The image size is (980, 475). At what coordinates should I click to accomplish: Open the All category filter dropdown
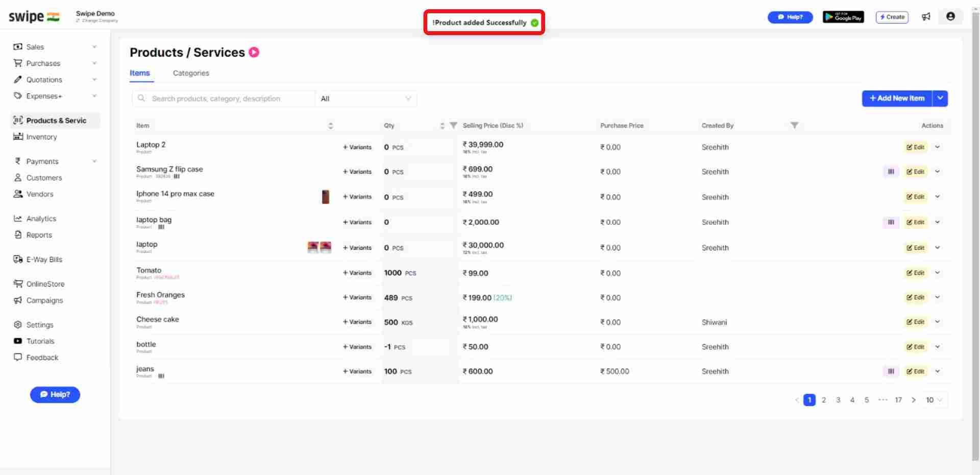click(366, 99)
